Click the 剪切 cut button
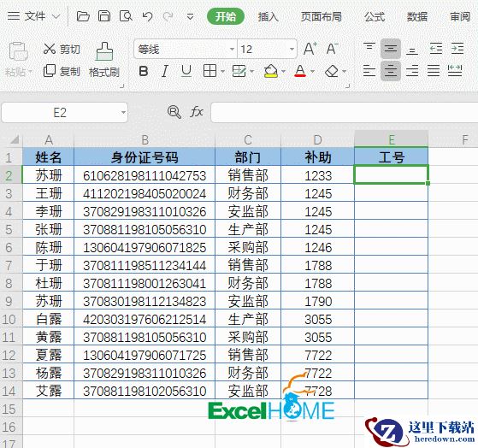478x448 pixels. pyautogui.click(x=62, y=49)
